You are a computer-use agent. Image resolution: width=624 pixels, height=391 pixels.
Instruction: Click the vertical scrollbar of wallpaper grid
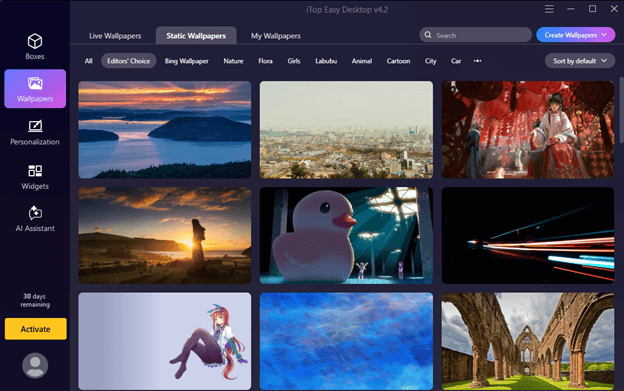click(x=622, y=110)
